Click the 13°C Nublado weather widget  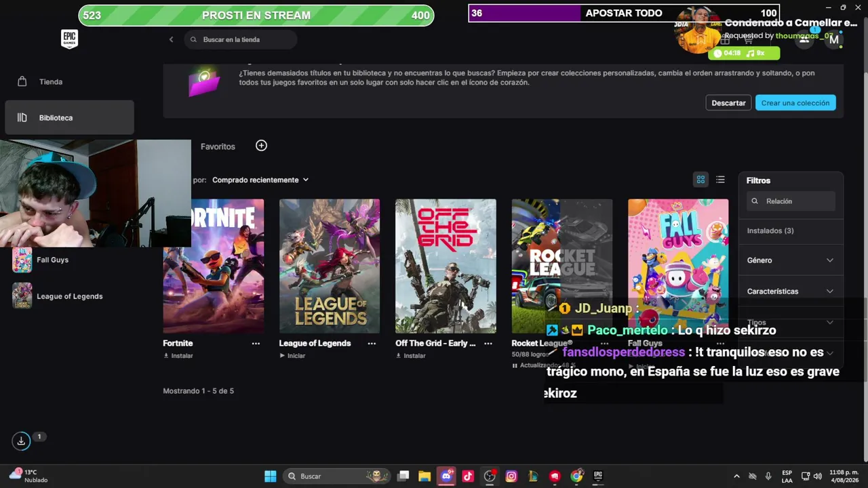(x=27, y=476)
